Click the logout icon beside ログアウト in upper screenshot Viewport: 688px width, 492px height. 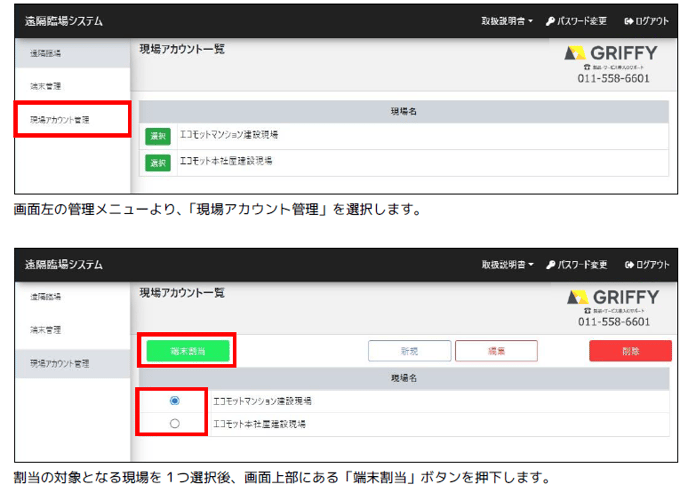pyautogui.click(x=629, y=21)
